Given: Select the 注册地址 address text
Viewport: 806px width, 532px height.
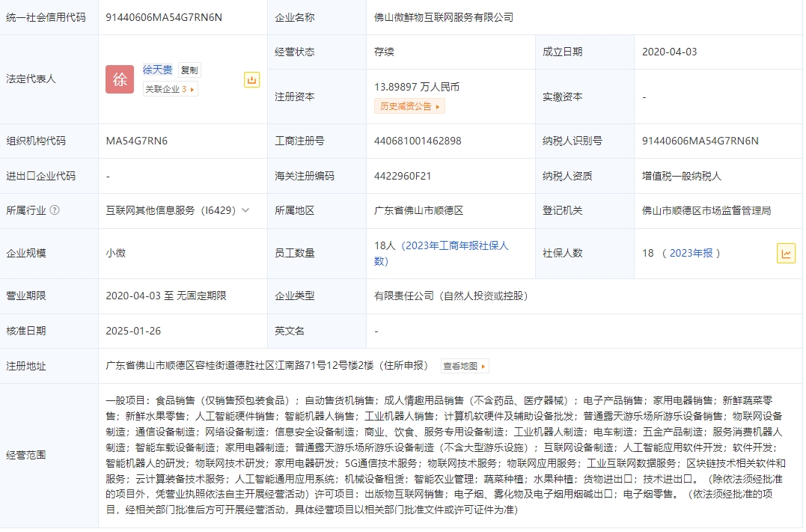Looking at the screenshot, I should tap(266, 365).
